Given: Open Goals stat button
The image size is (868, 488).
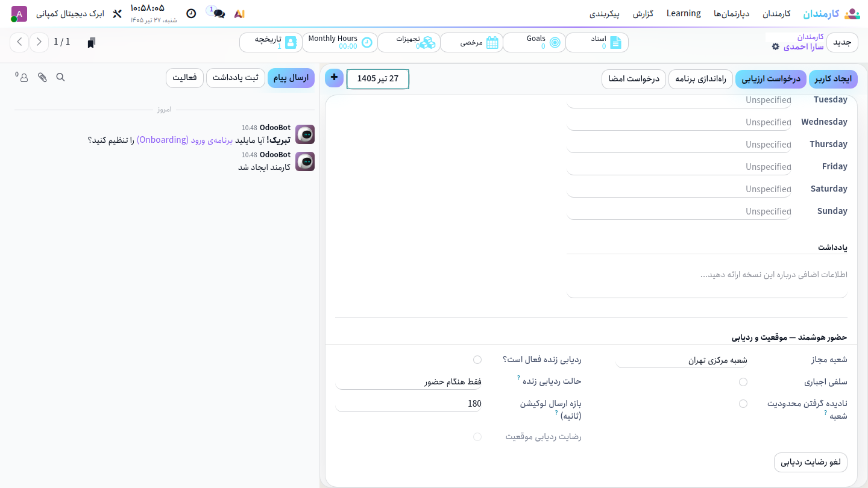Looking at the screenshot, I should [x=534, y=42].
